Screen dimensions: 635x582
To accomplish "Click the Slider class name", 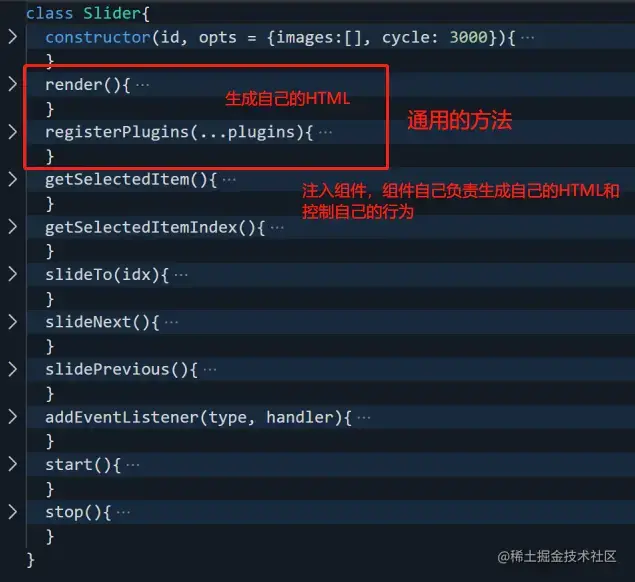I will (112, 13).
